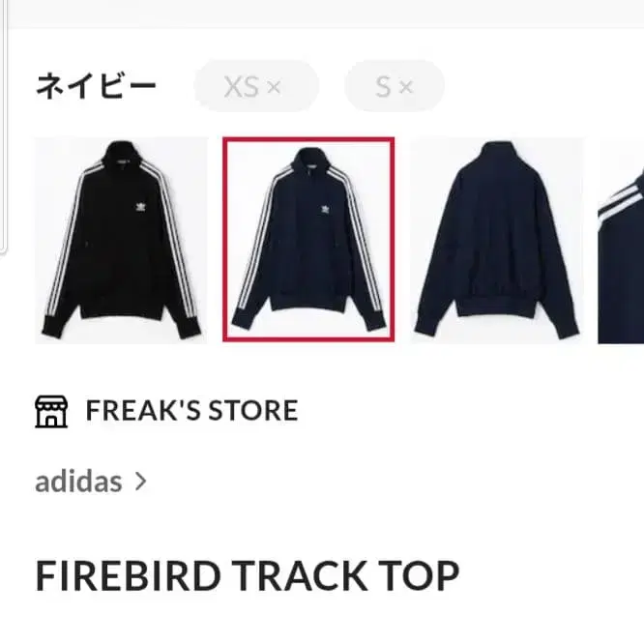Viewport: 644px width, 644px height.
Task: View the navy jacket back-view thumbnail
Action: 497,240
